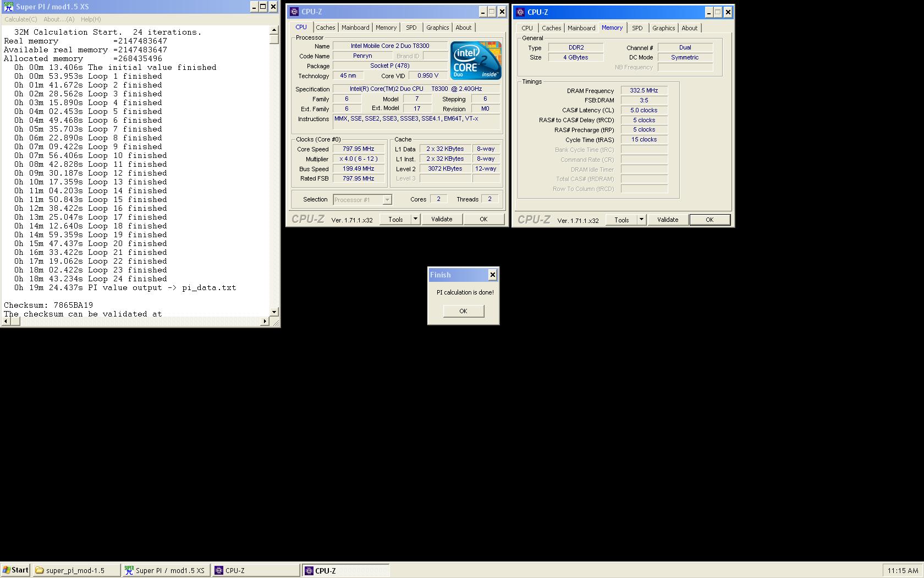Minimize the right CPU-Z memory window

point(708,12)
